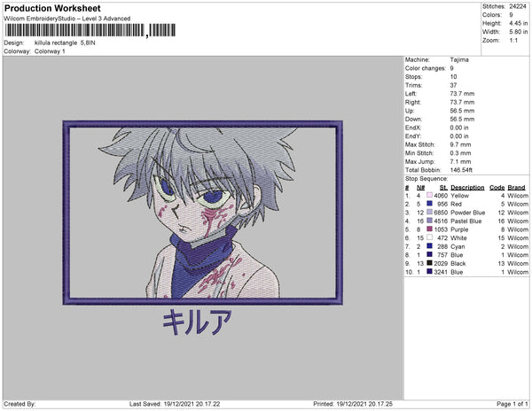Click the Width value 5.80 in

click(518, 32)
